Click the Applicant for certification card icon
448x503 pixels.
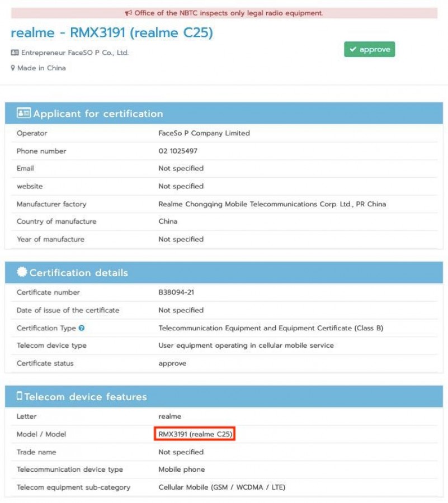click(23, 113)
